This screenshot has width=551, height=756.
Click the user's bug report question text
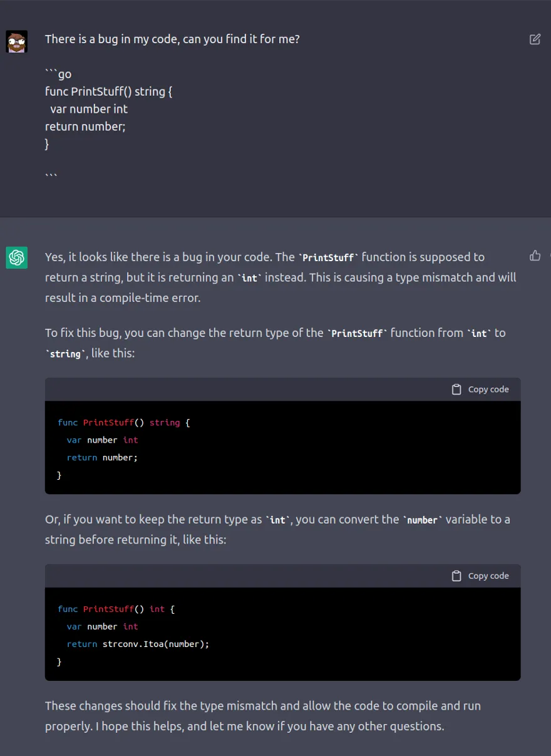tap(173, 38)
